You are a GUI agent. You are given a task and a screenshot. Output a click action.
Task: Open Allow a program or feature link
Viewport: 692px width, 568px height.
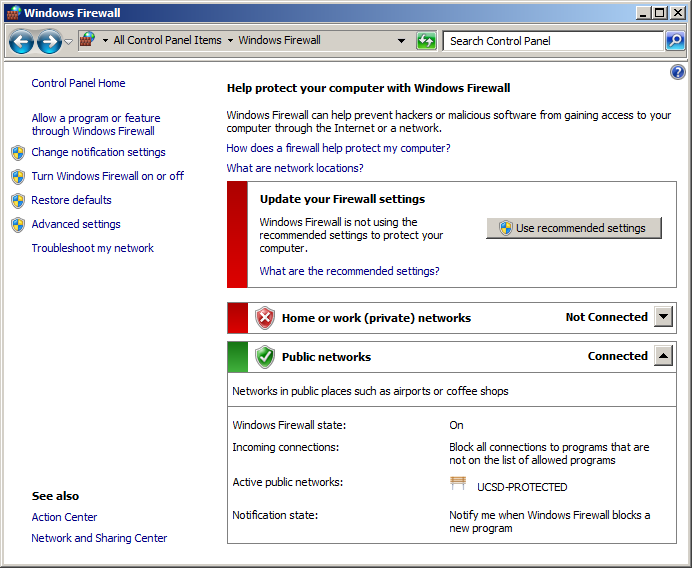(x=96, y=124)
